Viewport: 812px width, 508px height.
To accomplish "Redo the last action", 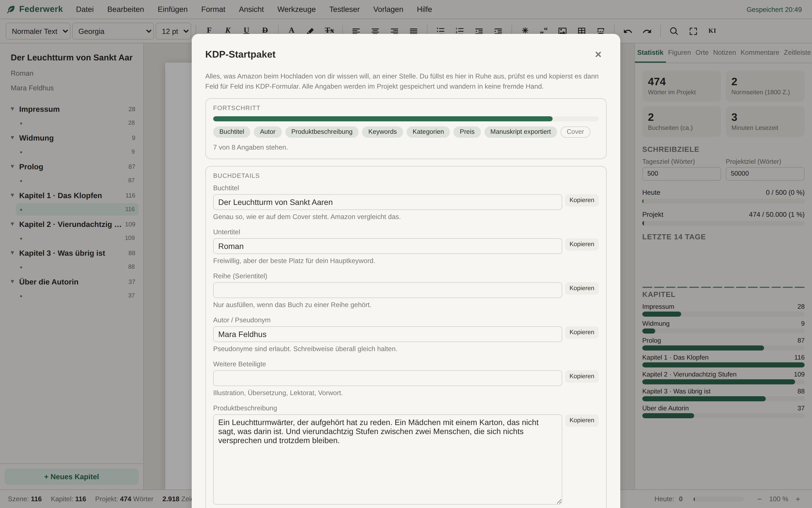I will click(647, 31).
